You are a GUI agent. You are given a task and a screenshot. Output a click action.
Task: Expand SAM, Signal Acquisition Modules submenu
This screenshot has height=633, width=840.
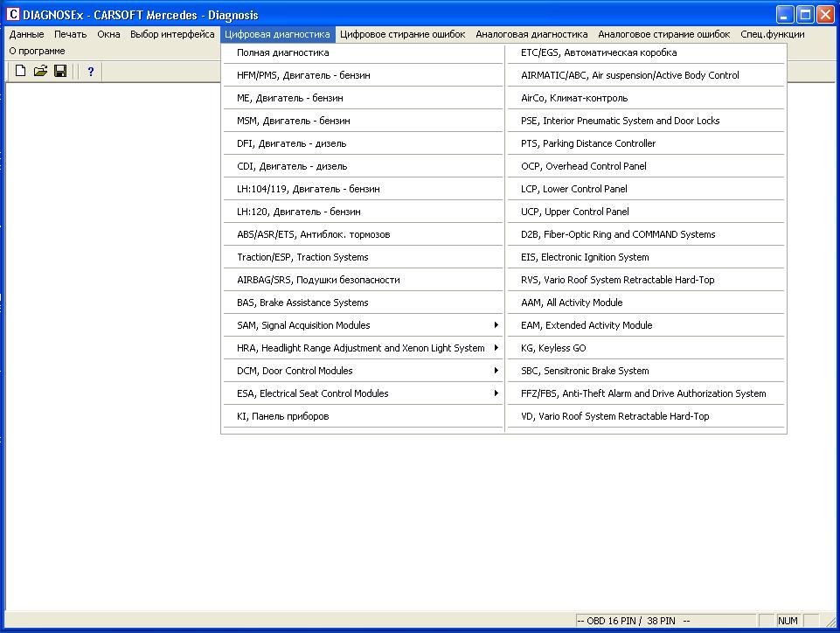tap(363, 325)
